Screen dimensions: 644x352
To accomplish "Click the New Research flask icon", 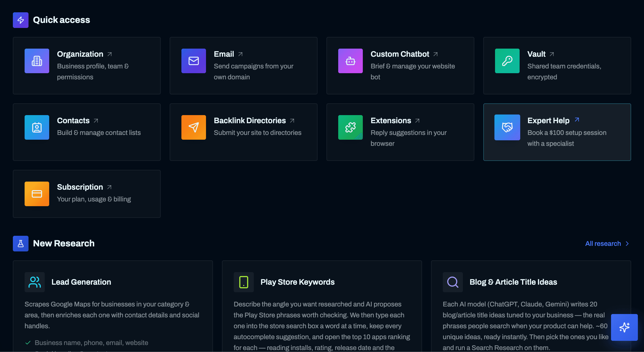I will coord(21,244).
